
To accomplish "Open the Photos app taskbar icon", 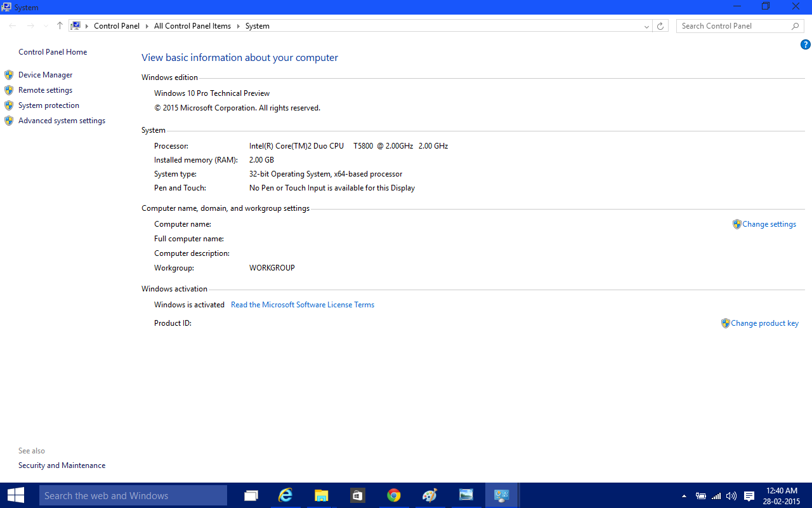I will click(x=466, y=495).
